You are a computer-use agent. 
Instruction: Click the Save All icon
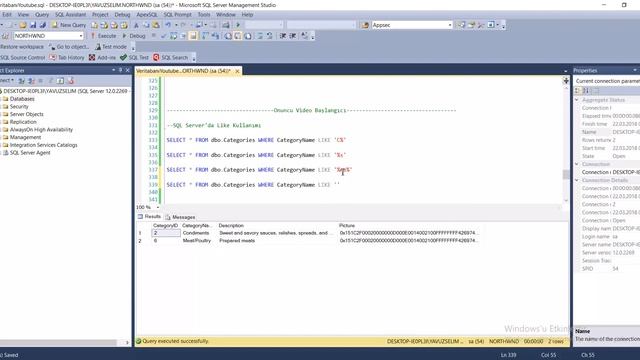(42, 25)
